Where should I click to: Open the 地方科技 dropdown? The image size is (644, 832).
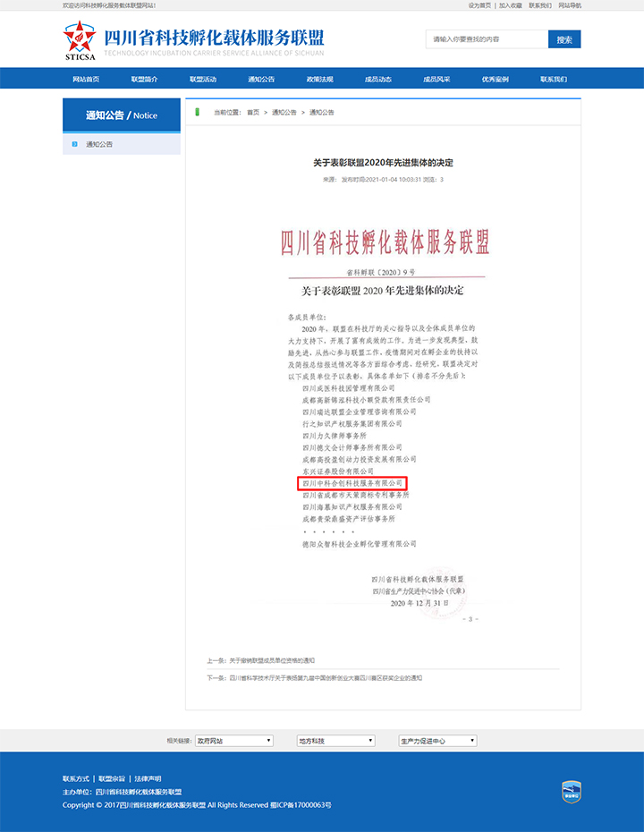click(x=335, y=741)
